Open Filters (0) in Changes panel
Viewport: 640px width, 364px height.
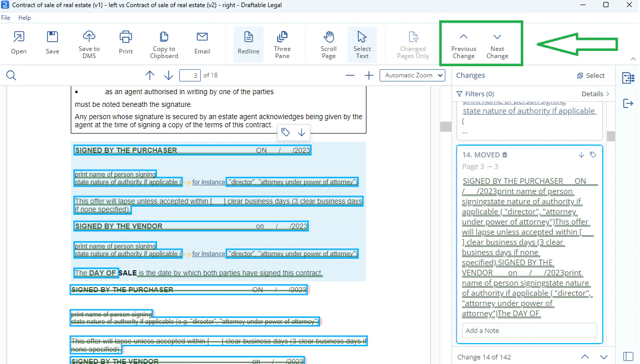pyautogui.click(x=475, y=94)
